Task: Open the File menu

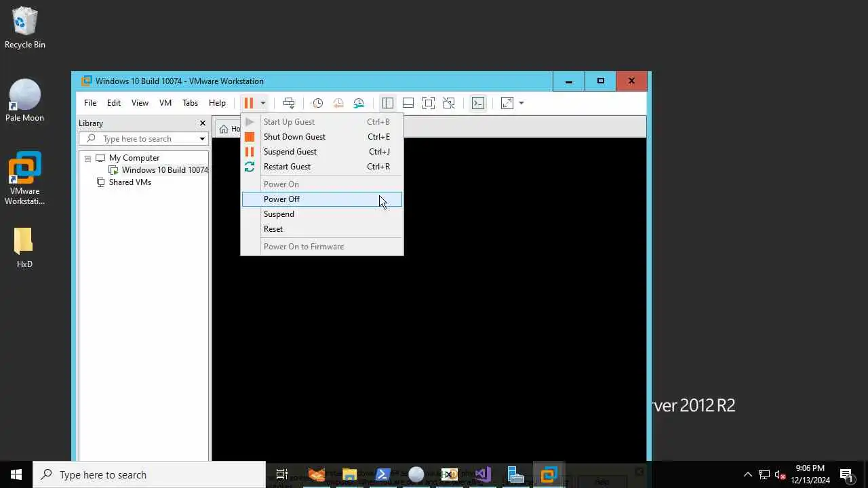Action: (90, 103)
